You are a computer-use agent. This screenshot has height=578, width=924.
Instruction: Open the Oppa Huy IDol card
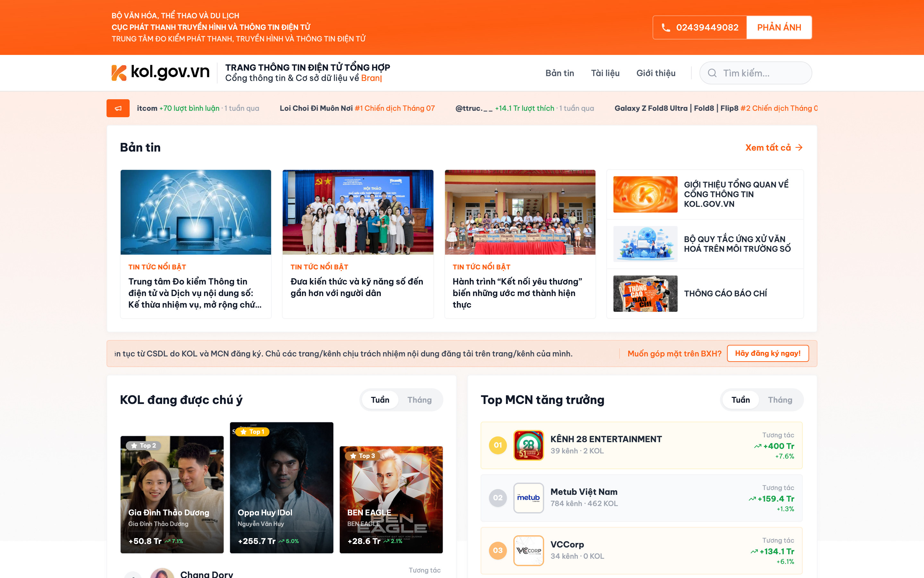click(281, 487)
